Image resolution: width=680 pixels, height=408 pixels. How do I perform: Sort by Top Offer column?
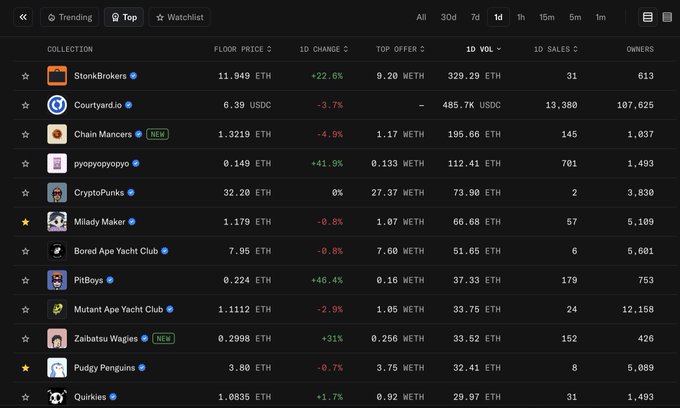click(x=400, y=49)
